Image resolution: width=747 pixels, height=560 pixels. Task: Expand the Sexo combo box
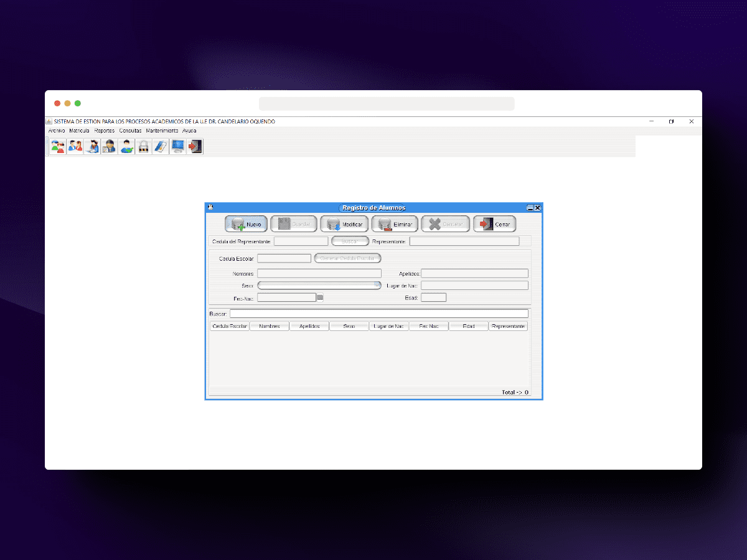click(x=319, y=285)
